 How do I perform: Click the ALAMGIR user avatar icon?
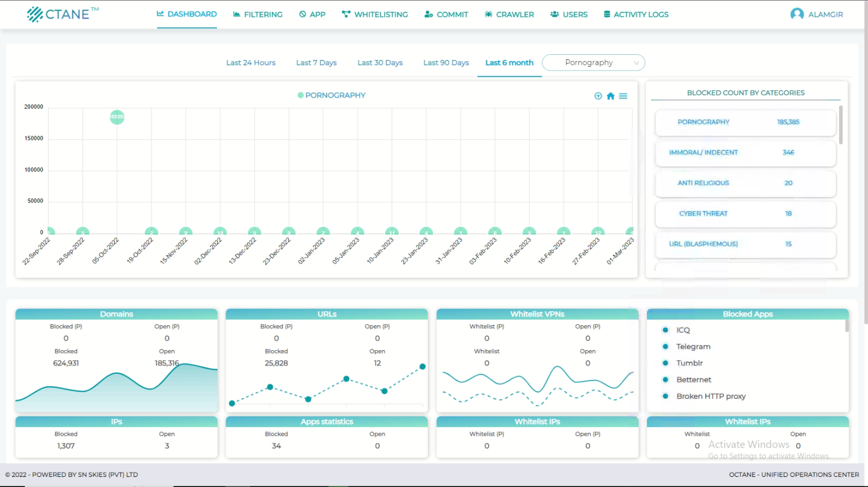(797, 14)
